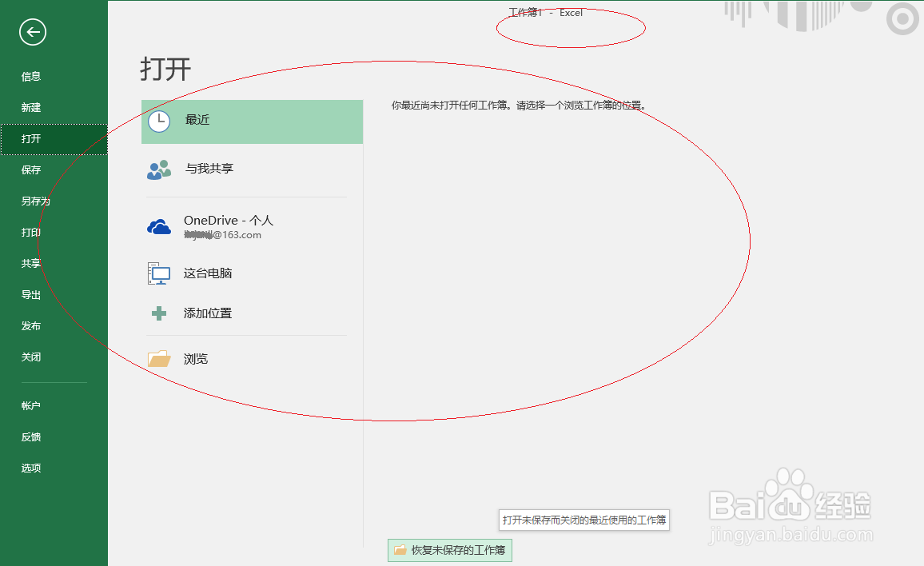Screen dimensions: 924x566
Task: Click the OneDrive cloud icon
Action: 159,226
